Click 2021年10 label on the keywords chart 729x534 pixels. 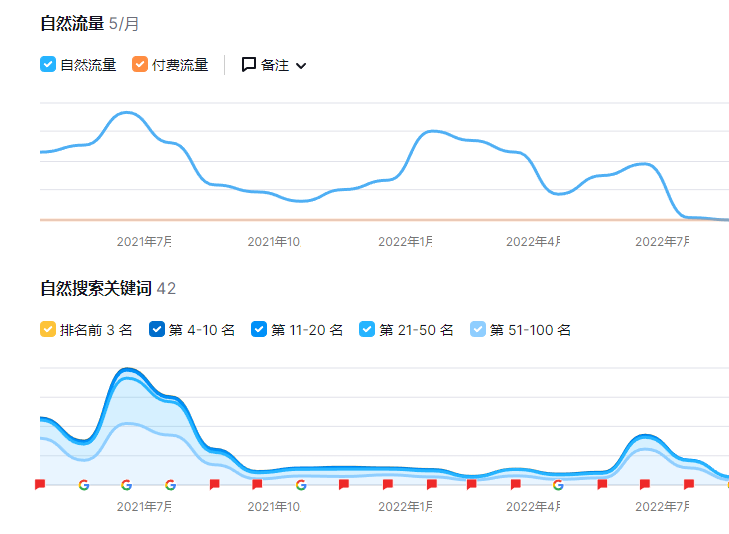(x=274, y=507)
